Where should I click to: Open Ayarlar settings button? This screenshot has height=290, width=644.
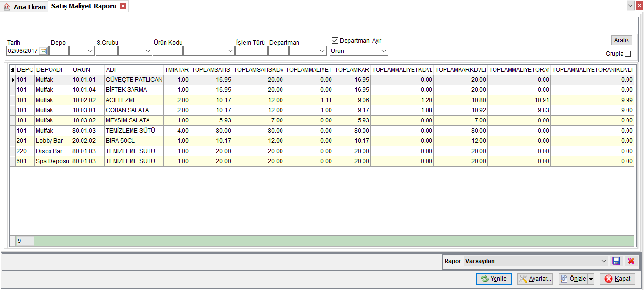[x=535, y=279]
